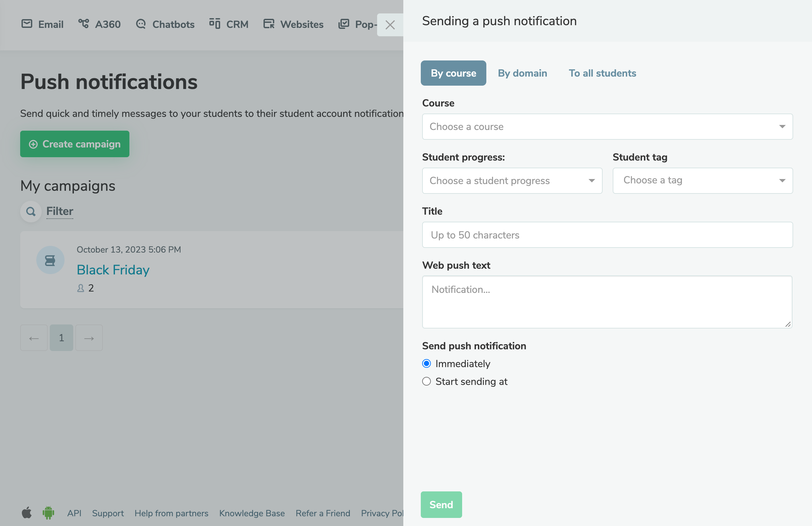
Task: Switch targeting to By domain
Action: point(522,73)
